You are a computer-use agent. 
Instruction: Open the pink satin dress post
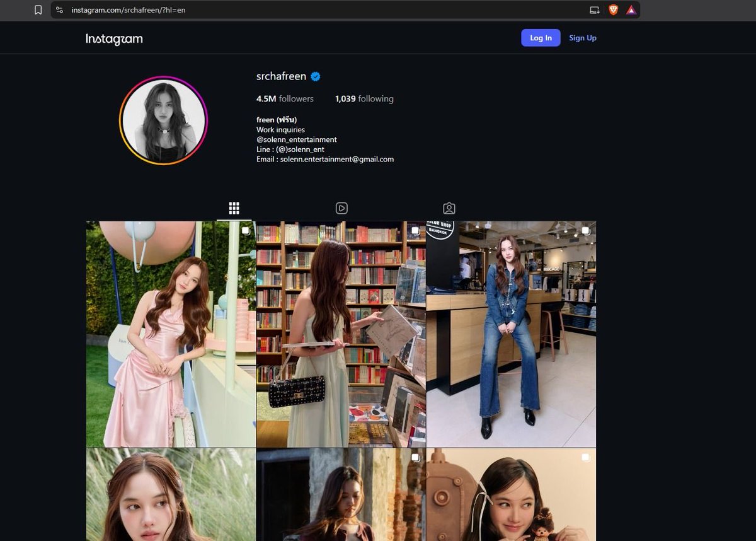[x=171, y=334]
